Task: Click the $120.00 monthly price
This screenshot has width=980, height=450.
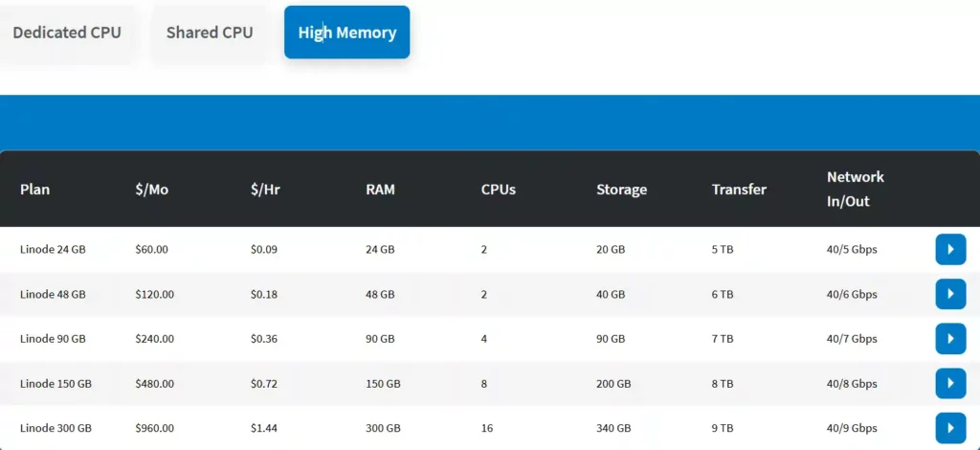Action: click(x=154, y=294)
